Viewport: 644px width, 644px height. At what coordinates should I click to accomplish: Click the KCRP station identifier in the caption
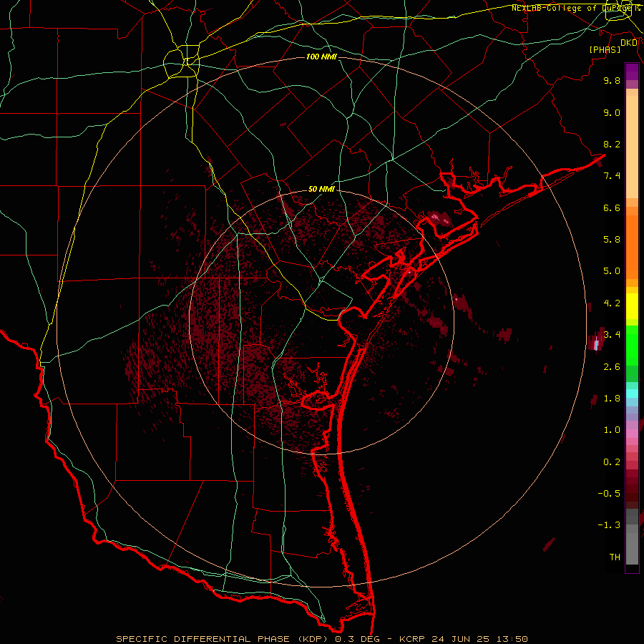click(411, 639)
